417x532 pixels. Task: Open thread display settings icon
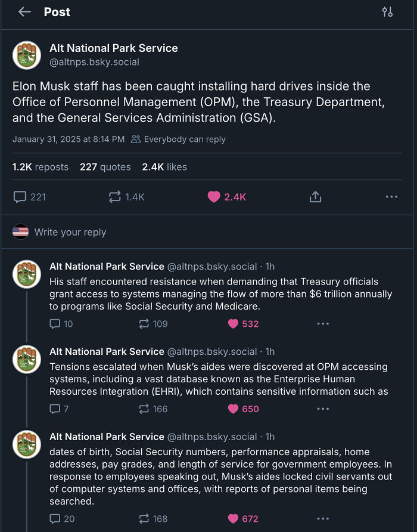387,12
